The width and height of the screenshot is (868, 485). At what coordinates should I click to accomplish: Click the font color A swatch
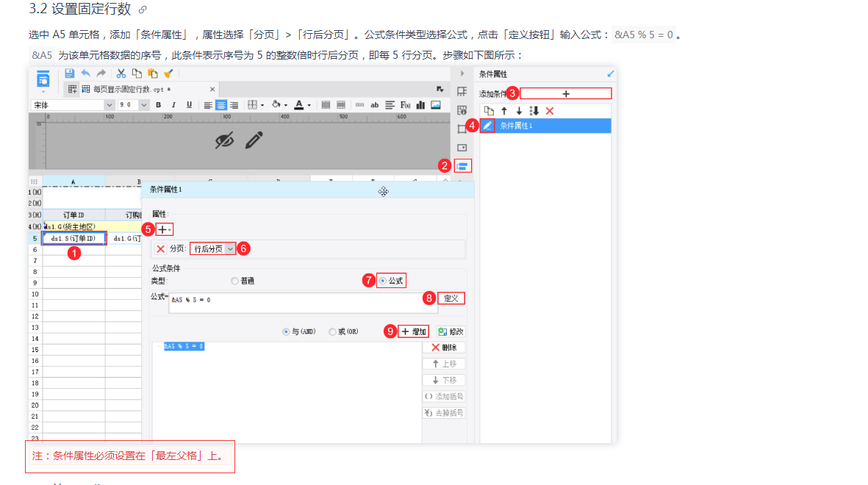tap(299, 104)
